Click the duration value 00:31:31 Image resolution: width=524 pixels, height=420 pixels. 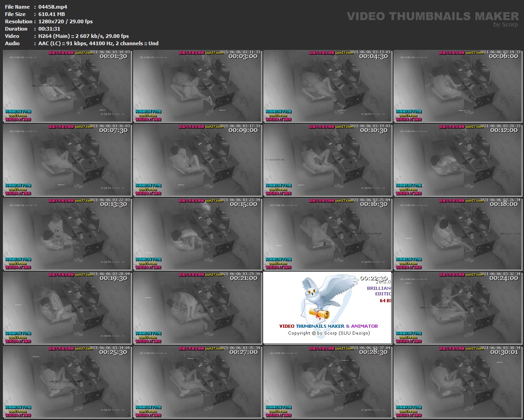(x=49, y=29)
